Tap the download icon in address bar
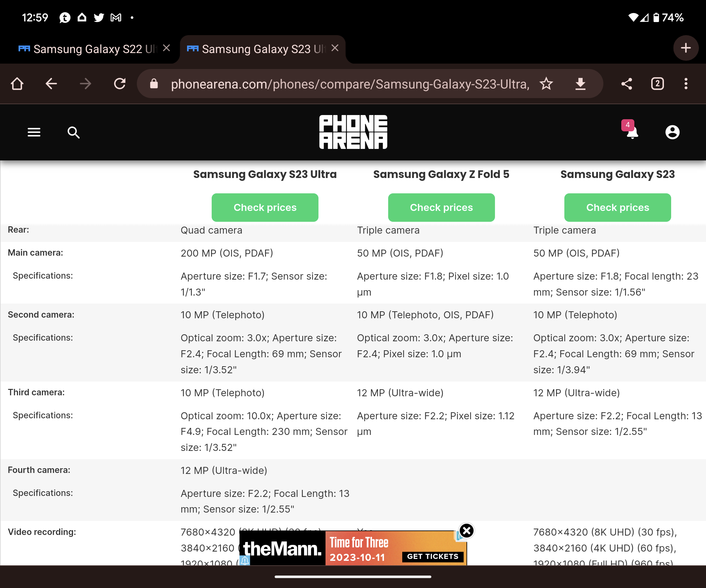 [x=580, y=84]
